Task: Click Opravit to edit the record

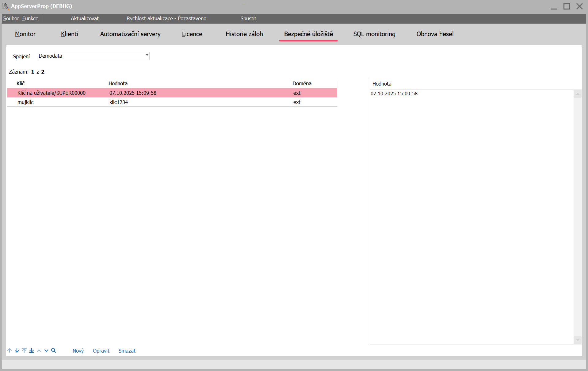Action: coord(101,351)
